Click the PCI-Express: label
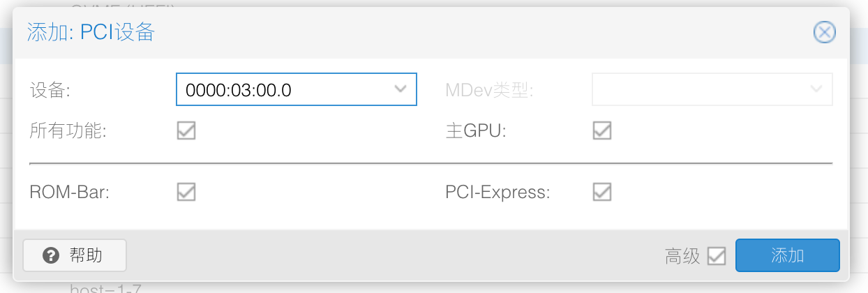The image size is (868, 293). click(497, 193)
